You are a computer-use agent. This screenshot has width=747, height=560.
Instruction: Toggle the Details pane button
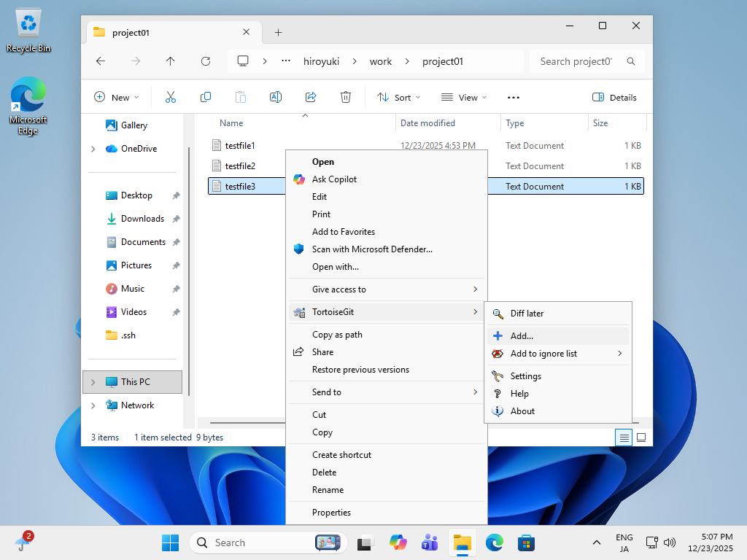coord(614,97)
